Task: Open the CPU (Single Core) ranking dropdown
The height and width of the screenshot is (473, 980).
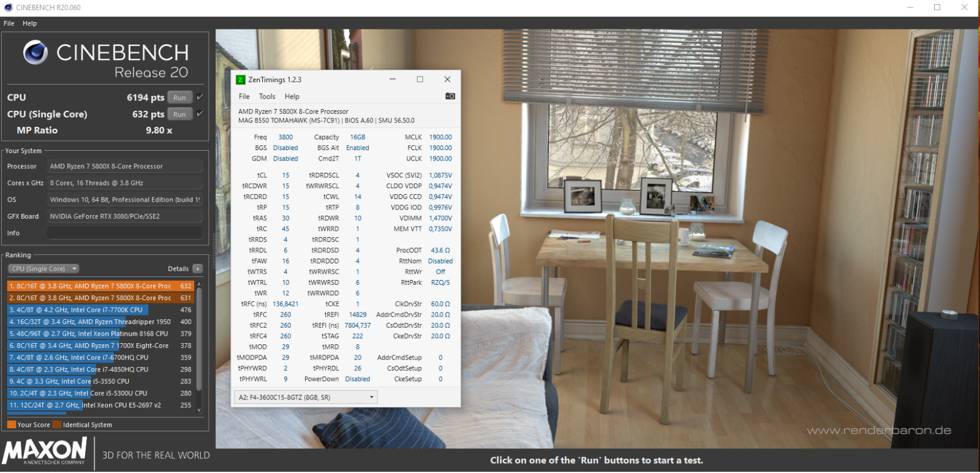Action: pos(43,269)
